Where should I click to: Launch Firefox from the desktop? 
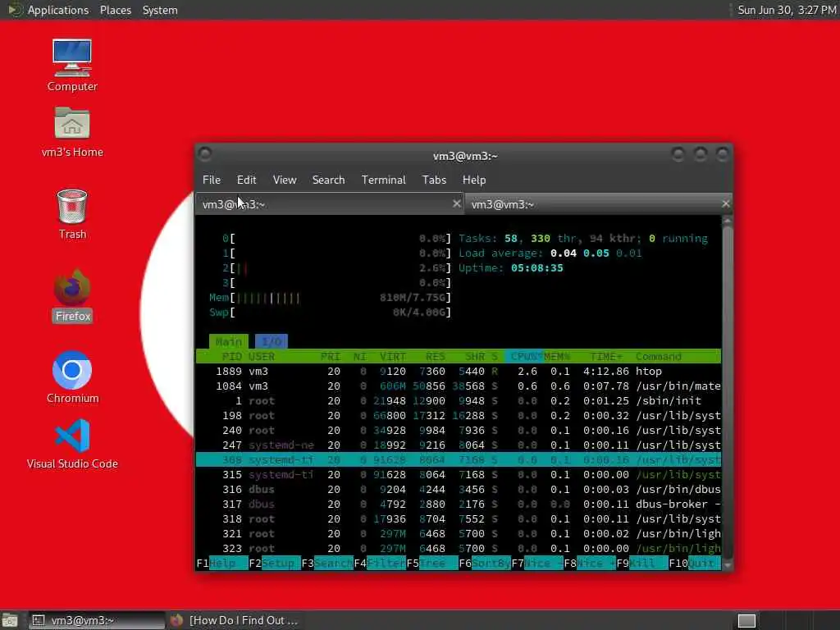(72, 295)
